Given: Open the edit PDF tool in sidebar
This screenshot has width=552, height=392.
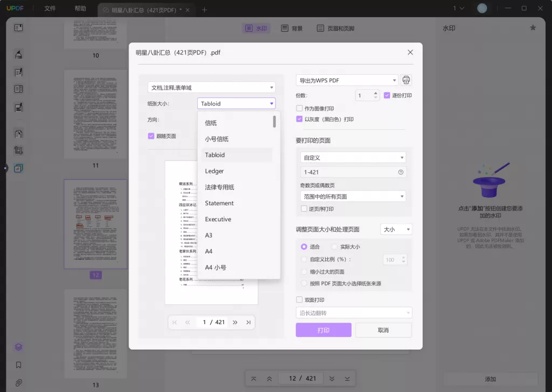Looking at the screenshot, I should (18, 73).
